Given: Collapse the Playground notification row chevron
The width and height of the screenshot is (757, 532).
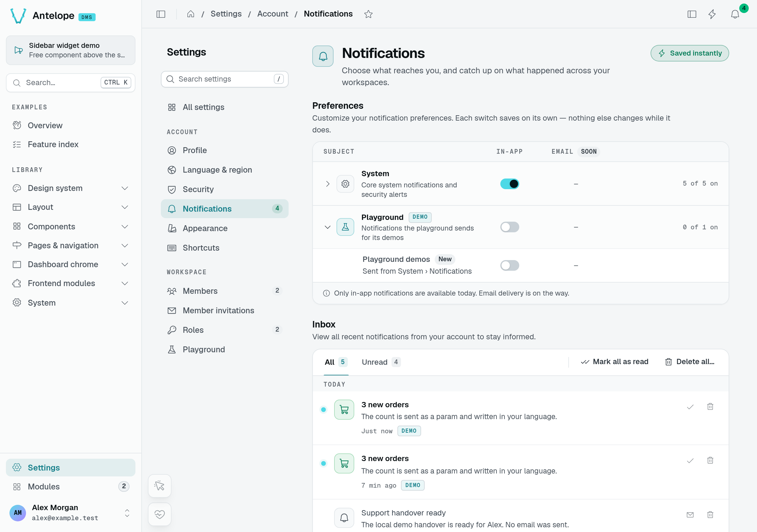Looking at the screenshot, I should click(x=327, y=227).
